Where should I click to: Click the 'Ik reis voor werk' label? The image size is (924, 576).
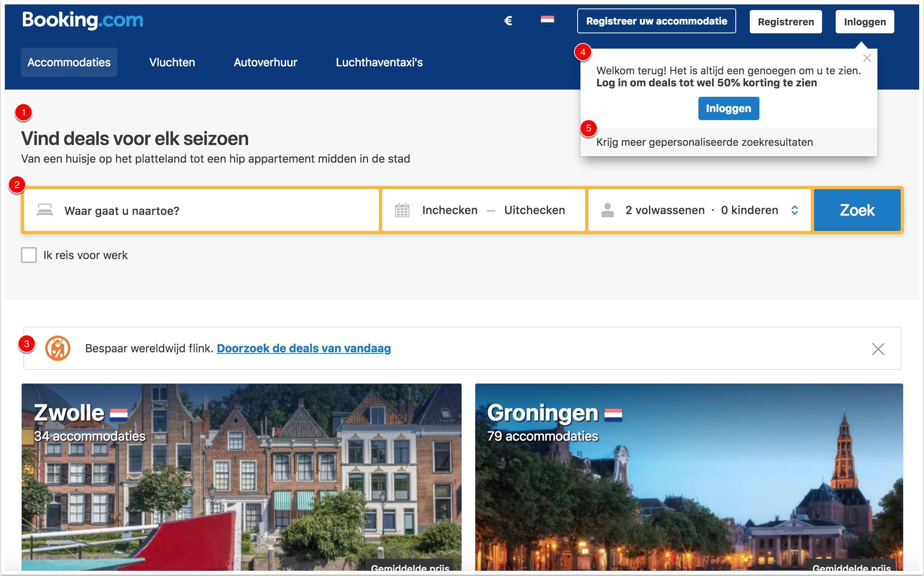[85, 255]
